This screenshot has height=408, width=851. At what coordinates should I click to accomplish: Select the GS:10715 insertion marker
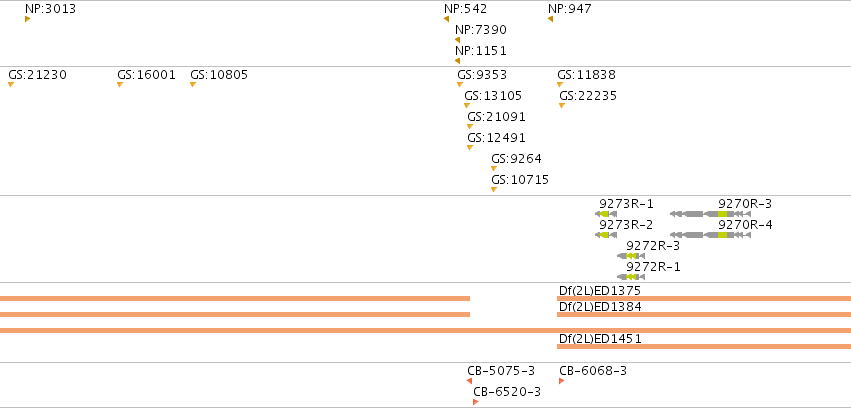494,189
